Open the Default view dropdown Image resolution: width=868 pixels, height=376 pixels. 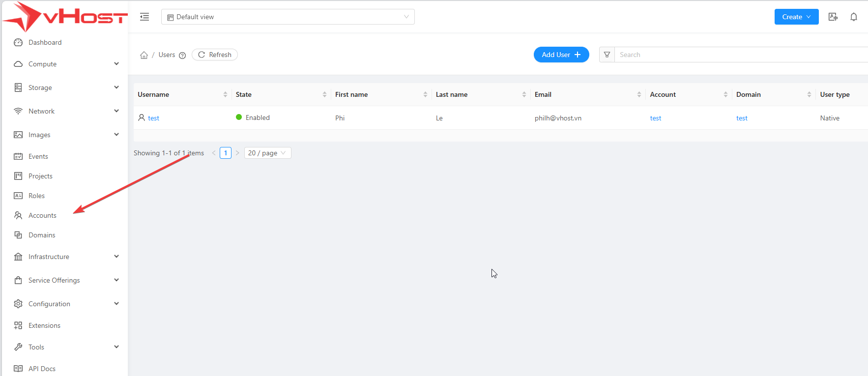click(x=288, y=17)
